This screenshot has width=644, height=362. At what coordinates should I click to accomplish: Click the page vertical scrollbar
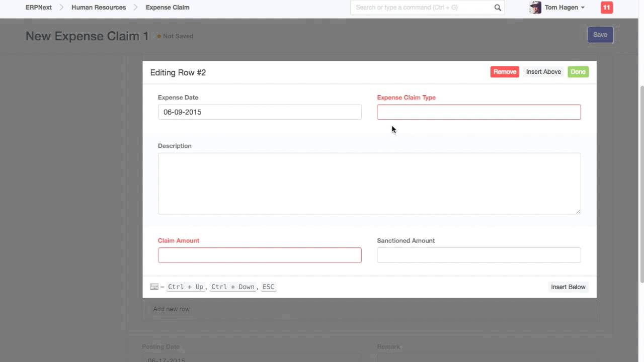pos(641,184)
